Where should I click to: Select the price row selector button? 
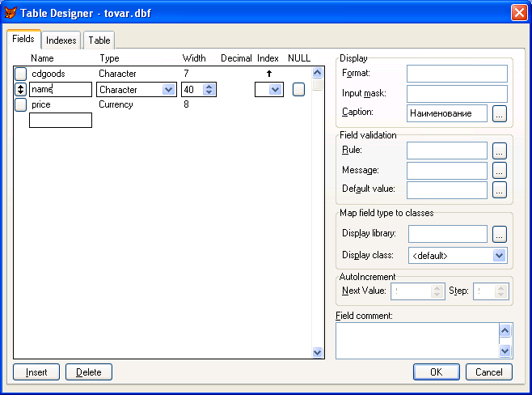[21, 104]
